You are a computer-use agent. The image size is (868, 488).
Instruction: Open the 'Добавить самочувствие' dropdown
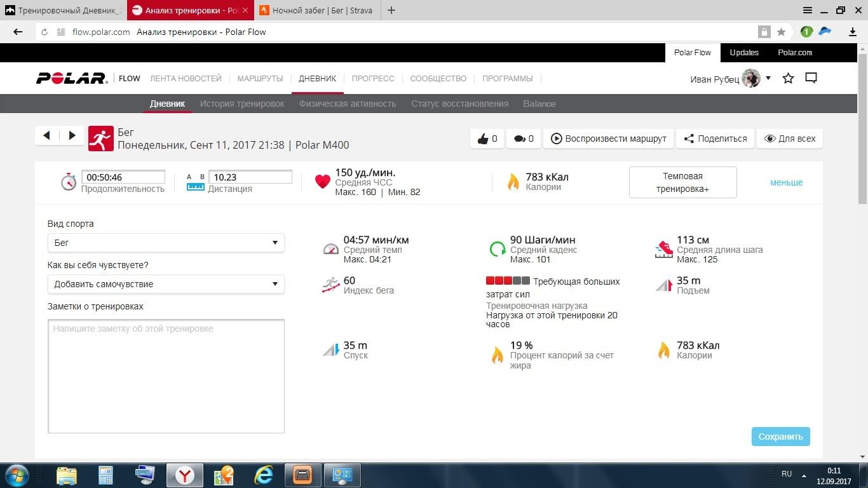[166, 284]
